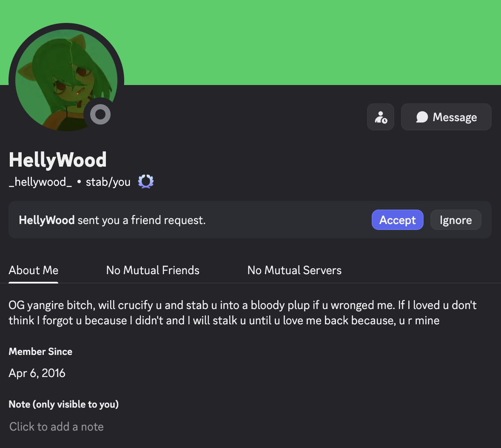The height and width of the screenshot is (448, 501).
Task: Click the _hellywood_ username text
Action: (x=40, y=181)
